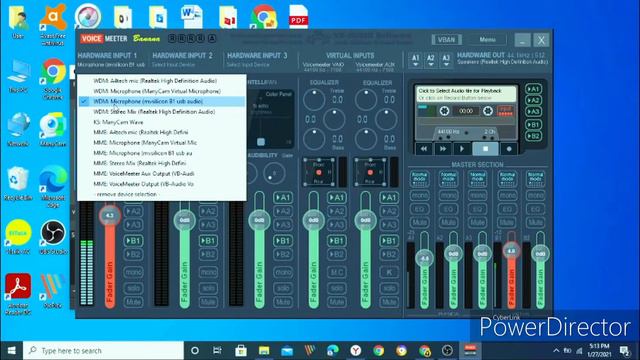Open OBS Studio desktop icon
This screenshot has width=640, height=360.
tap(53, 237)
